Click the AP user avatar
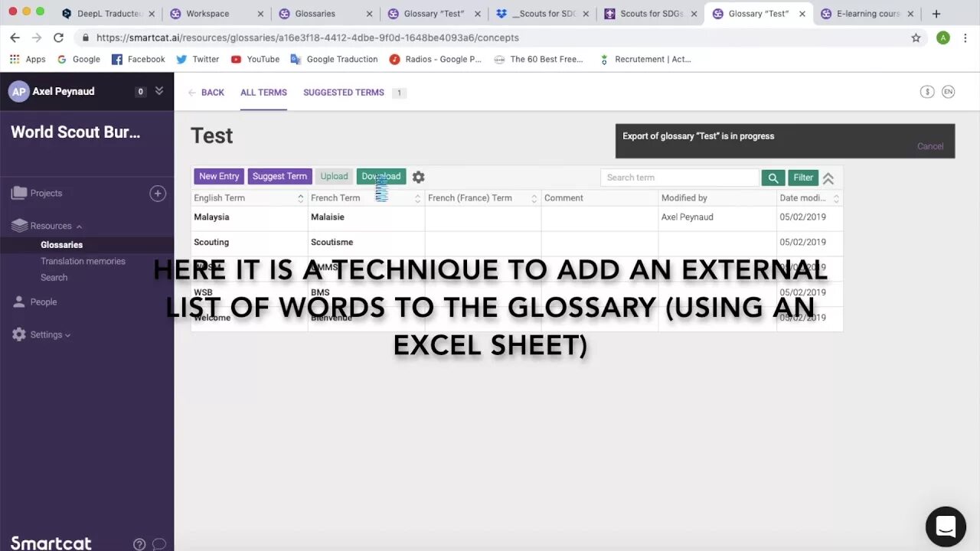This screenshot has height=551, width=980. (18, 92)
